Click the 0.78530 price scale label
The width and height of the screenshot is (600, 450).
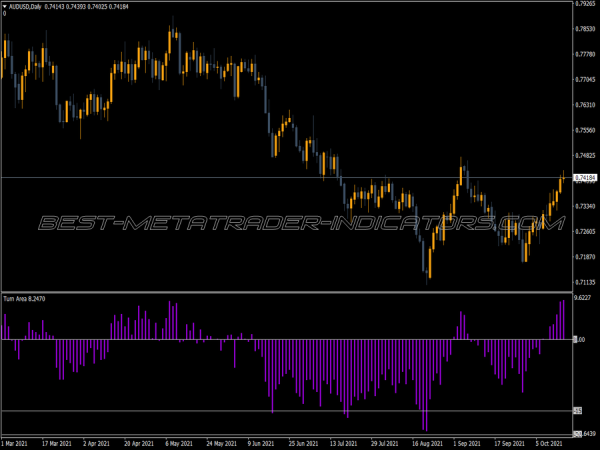pyautogui.click(x=585, y=29)
